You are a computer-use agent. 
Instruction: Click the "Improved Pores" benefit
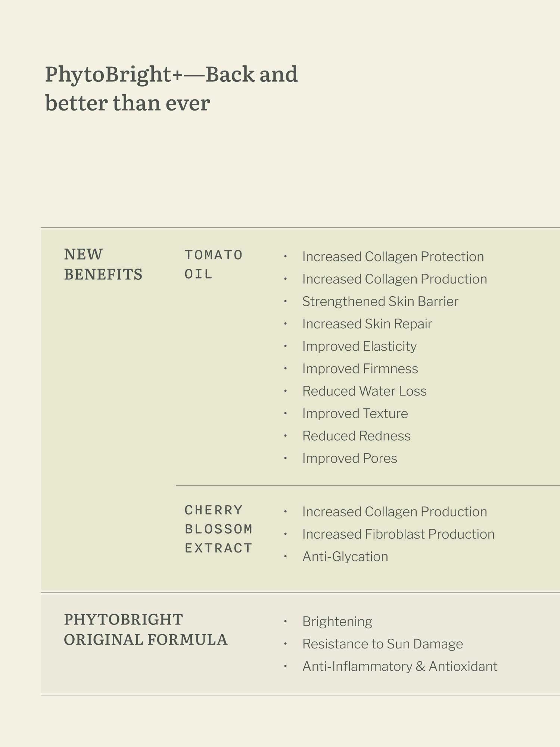click(x=349, y=459)
